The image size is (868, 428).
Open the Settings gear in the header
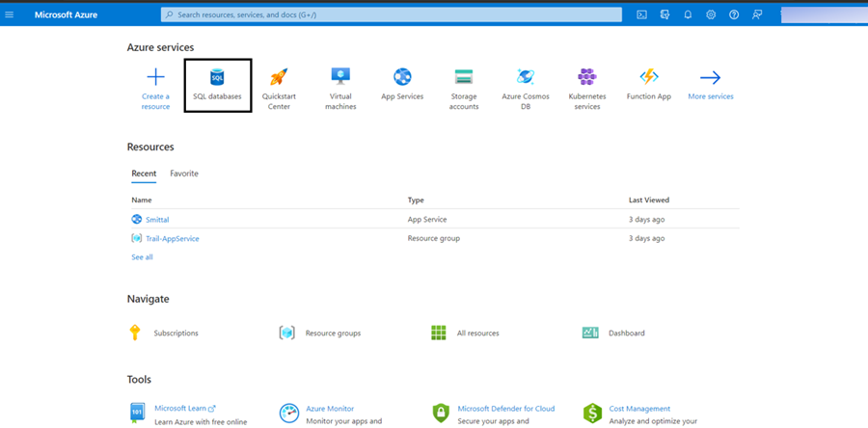coord(711,14)
